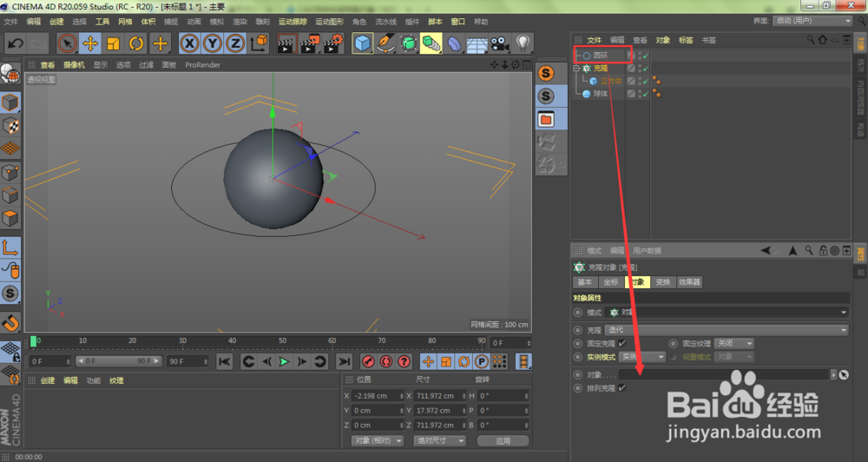Click the Undo arrow icon

click(x=16, y=43)
